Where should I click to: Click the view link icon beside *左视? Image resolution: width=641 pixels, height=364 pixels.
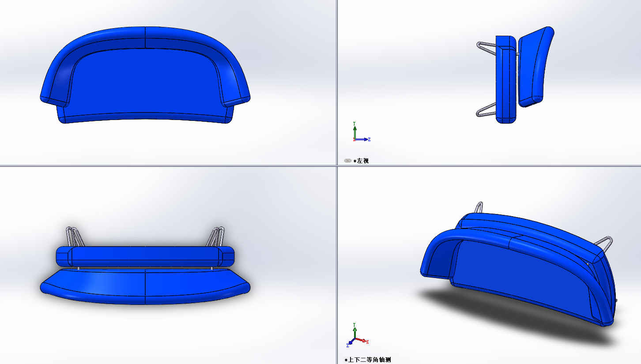347,161
